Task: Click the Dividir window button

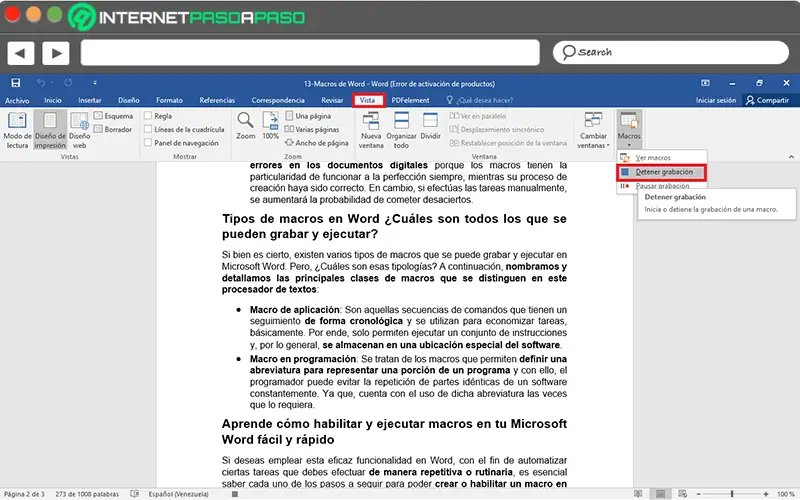Action: [x=431, y=126]
